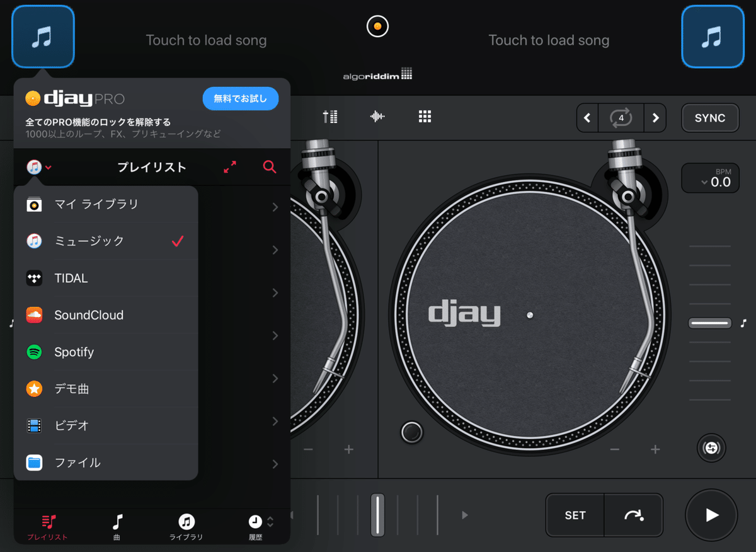Select マイ ライブラリ source
This screenshot has height=552, width=756.
(x=106, y=204)
